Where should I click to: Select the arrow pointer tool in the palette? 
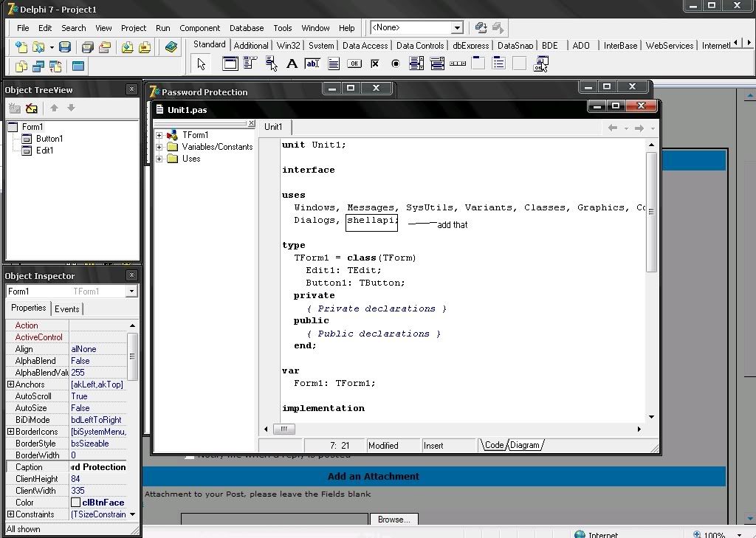(x=202, y=64)
